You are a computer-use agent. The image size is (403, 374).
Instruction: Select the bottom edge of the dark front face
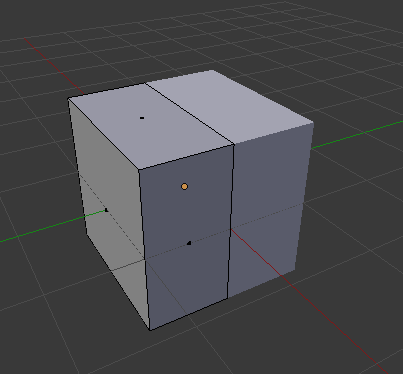[189, 314]
